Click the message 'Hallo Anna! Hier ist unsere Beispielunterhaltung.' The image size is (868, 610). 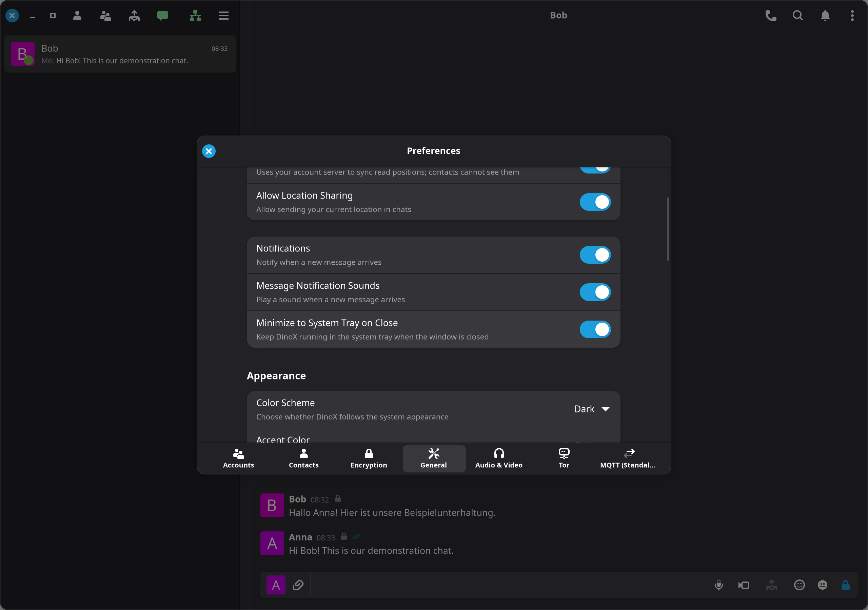392,513
